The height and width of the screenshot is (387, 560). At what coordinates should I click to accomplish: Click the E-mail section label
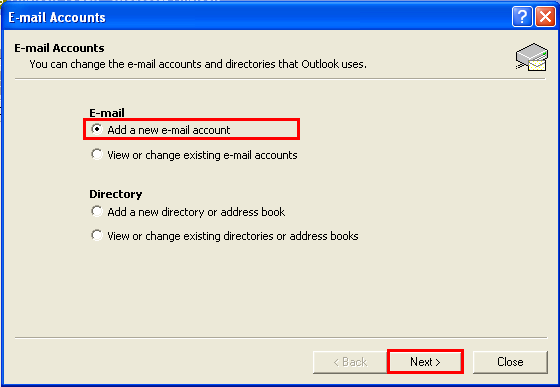pos(107,113)
